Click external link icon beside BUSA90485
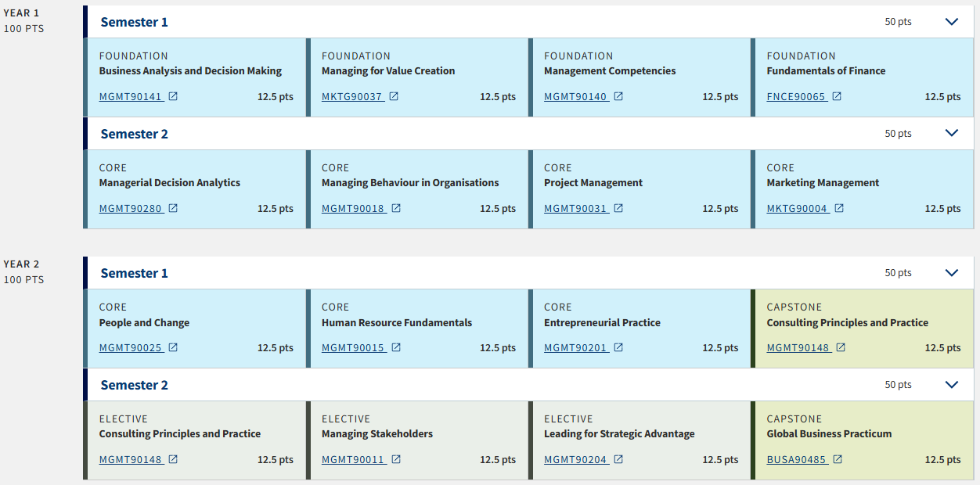 pos(838,460)
